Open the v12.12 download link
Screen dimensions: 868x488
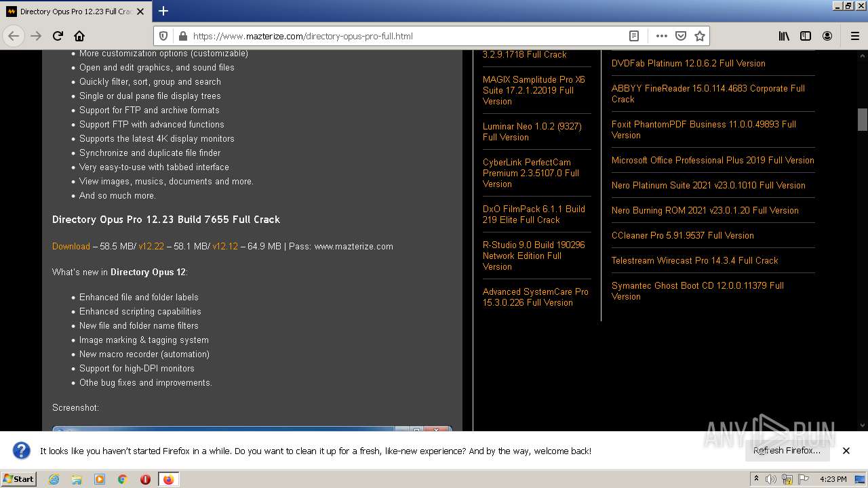(x=225, y=246)
